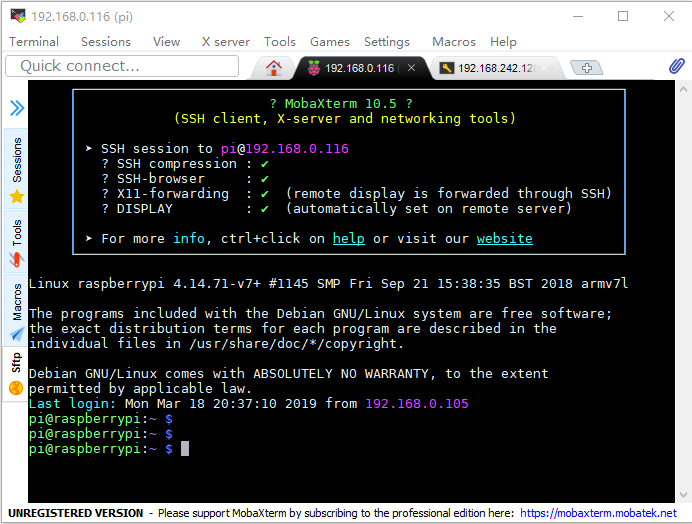Screen dimensions: 692x524
Task: Click the terminal prompt cursor line
Action: tap(109, 449)
